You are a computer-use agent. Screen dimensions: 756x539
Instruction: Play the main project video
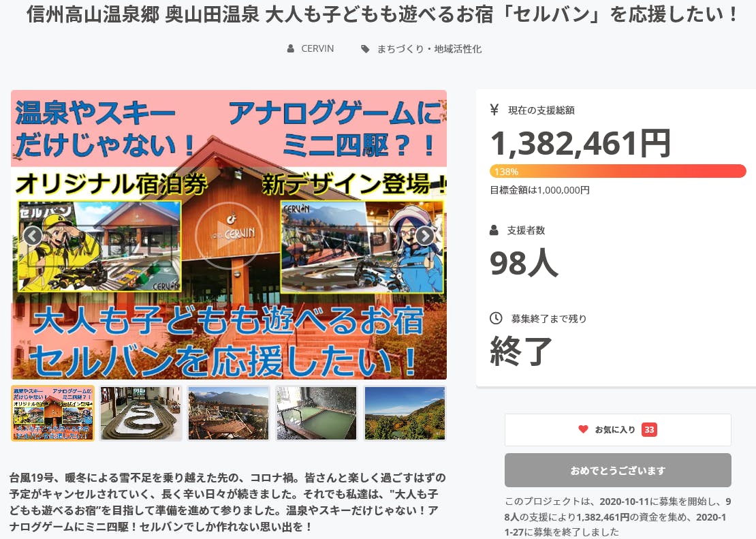[x=229, y=236]
